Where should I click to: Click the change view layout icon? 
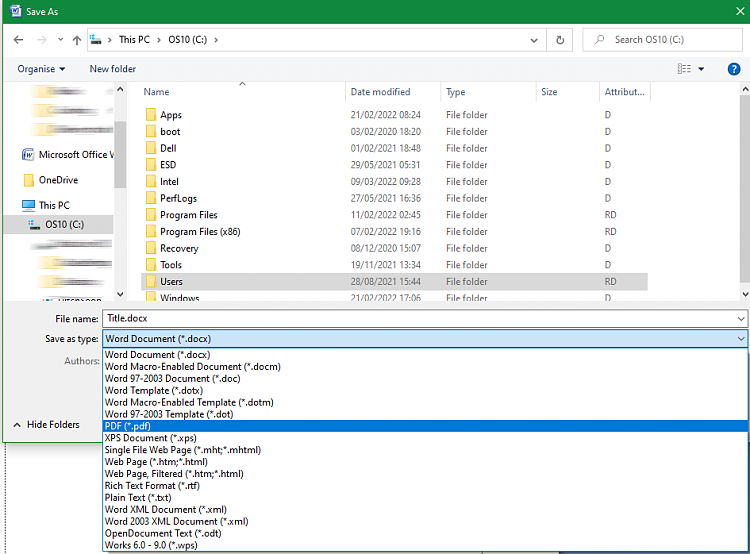pos(684,69)
